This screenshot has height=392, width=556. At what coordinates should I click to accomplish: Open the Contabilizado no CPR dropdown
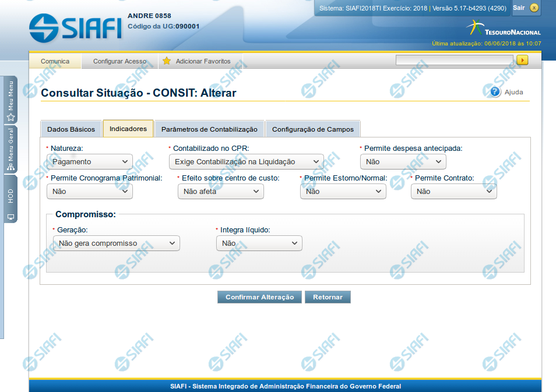[x=246, y=162]
